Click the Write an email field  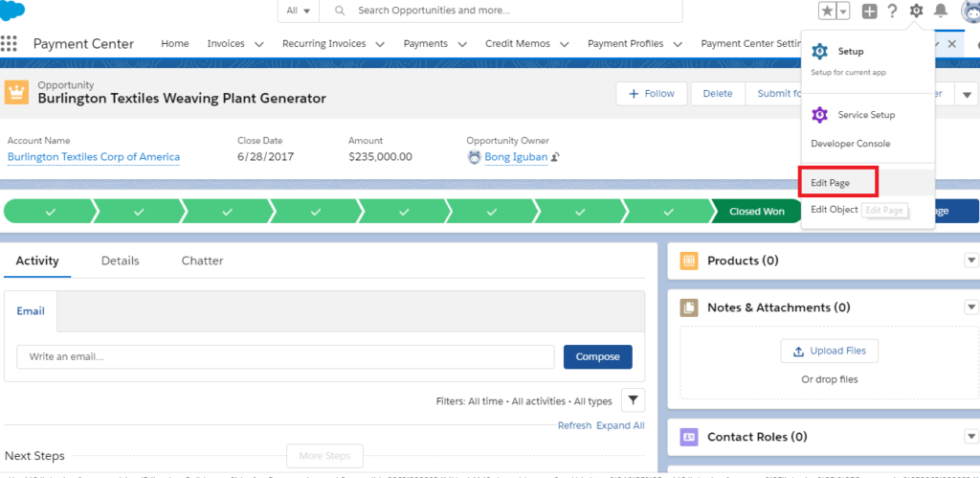285,356
